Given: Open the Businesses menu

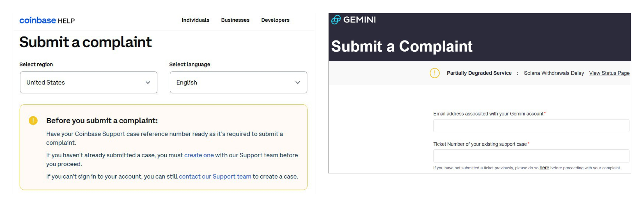Looking at the screenshot, I should point(235,20).
